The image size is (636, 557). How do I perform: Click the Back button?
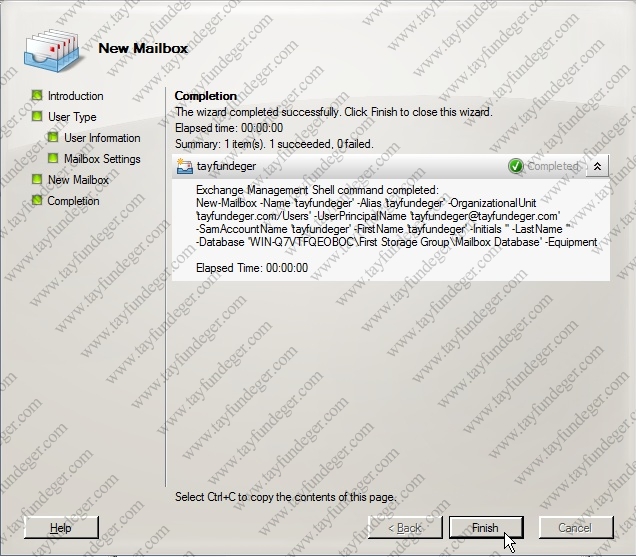405,527
